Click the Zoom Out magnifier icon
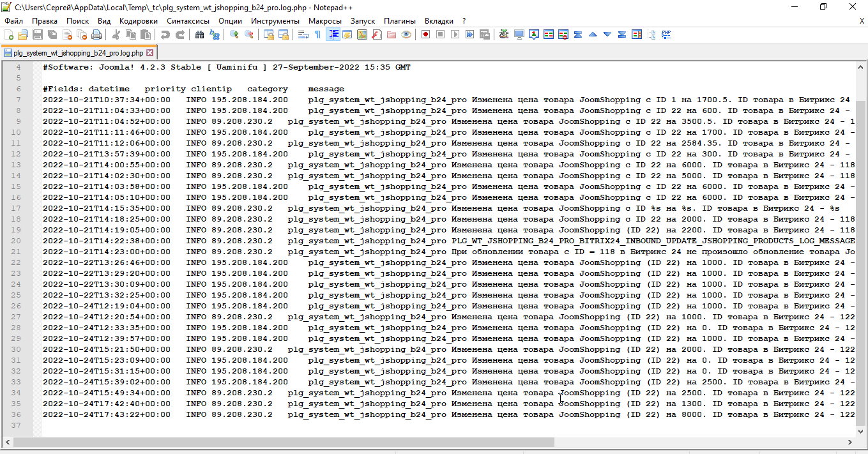 point(248,34)
